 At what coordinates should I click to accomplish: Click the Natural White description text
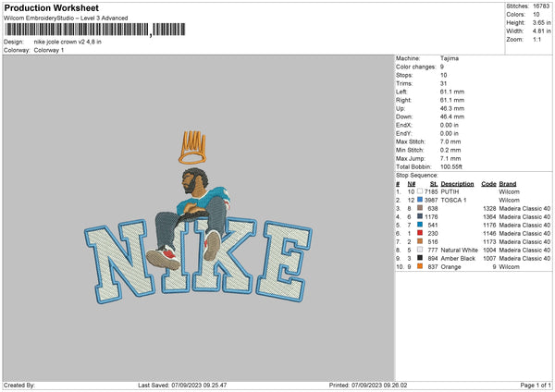(459, 251)
